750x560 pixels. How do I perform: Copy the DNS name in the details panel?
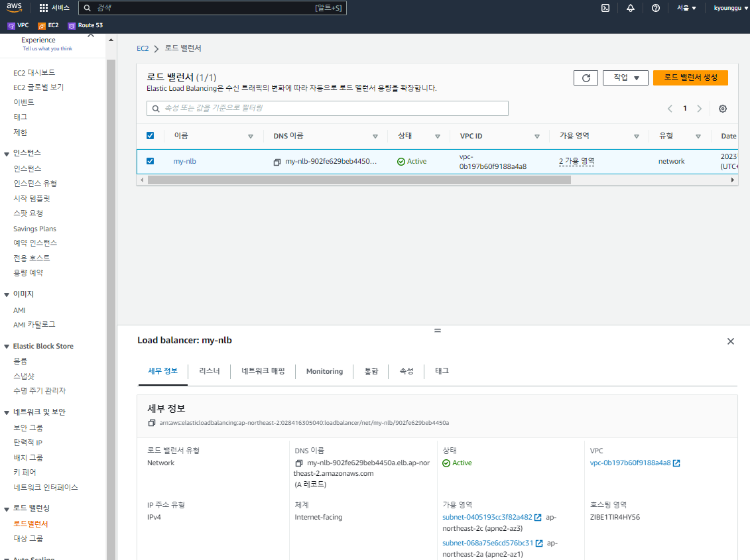[299, 463]
